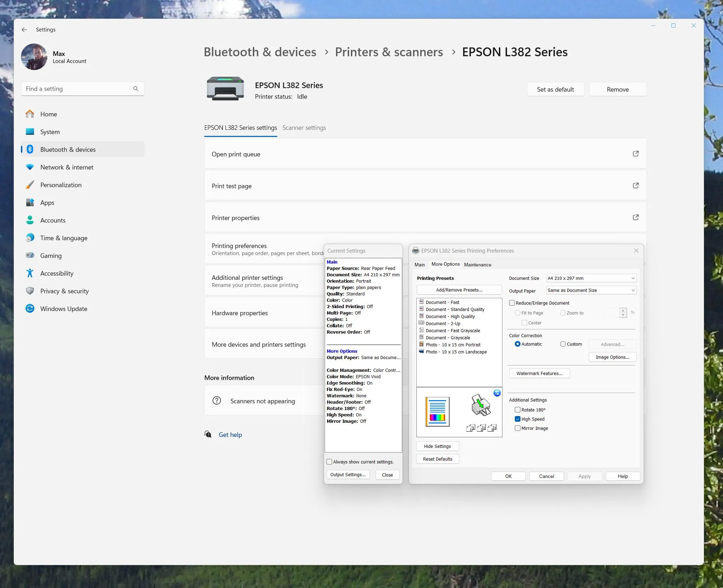
Task: Click the color document preview thumbnail
Action: pyautogui.click(x=437, y=411)
